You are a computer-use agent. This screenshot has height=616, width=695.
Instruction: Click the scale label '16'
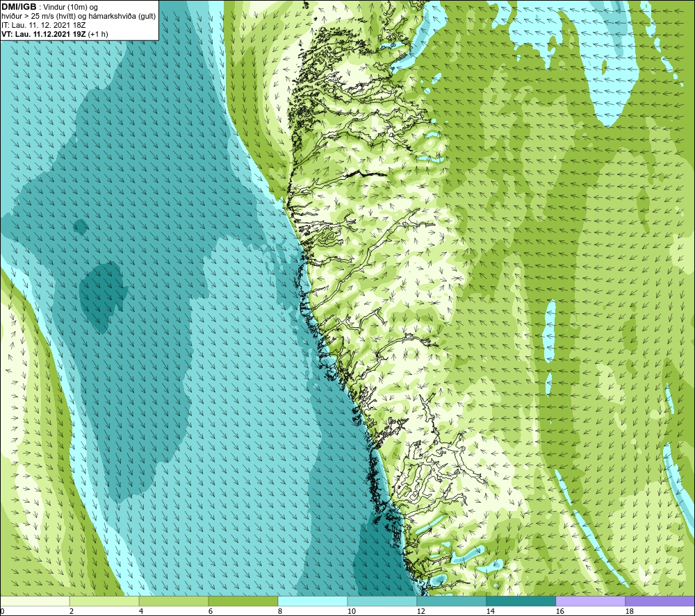coord(560,612)
